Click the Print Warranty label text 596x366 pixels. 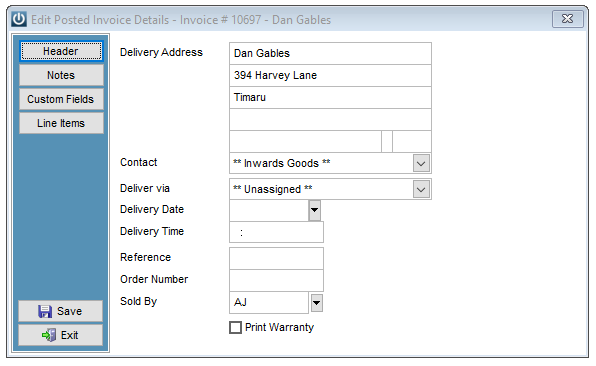(279, 327)
